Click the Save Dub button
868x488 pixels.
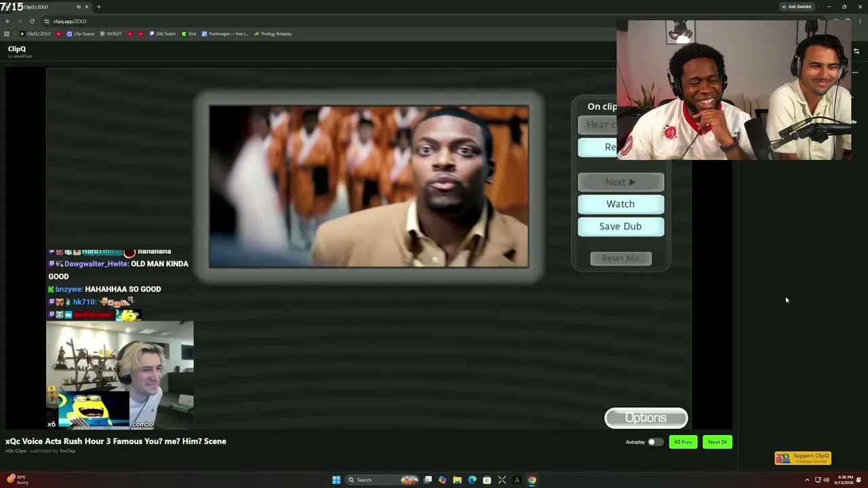click(x=620, y=226)
